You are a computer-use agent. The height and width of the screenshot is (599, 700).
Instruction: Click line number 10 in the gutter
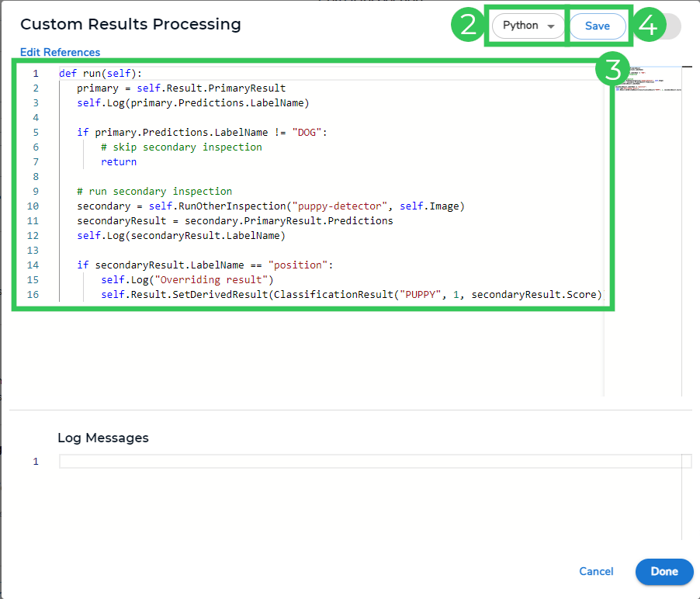[33, 206]
